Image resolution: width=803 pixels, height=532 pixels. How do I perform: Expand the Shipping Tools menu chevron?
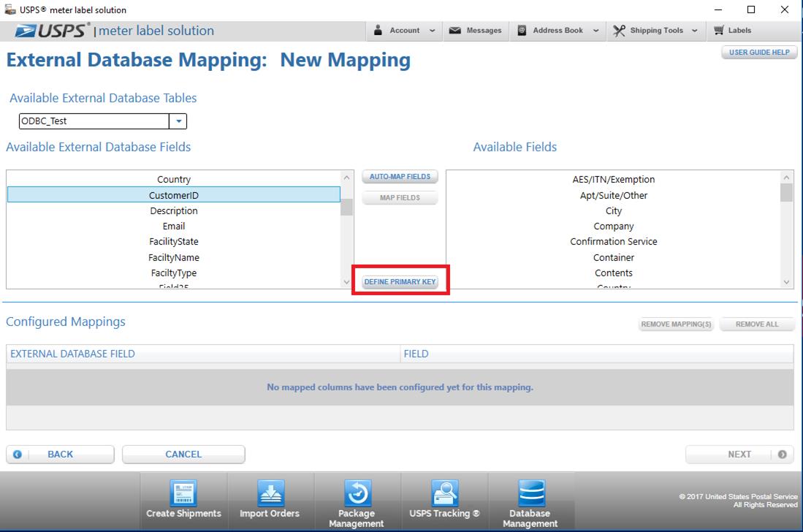pos(694,31)
